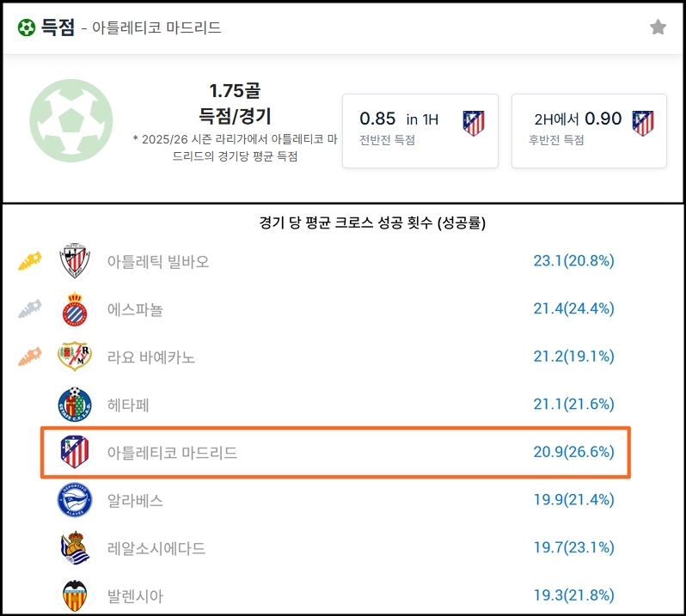
Task: Click the silver boot rank icon
Action: pos(30,309)
